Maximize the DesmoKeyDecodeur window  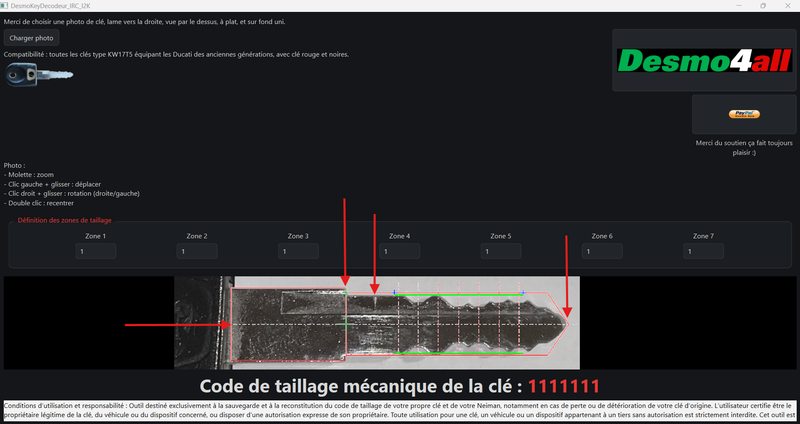tap(763, 6)
